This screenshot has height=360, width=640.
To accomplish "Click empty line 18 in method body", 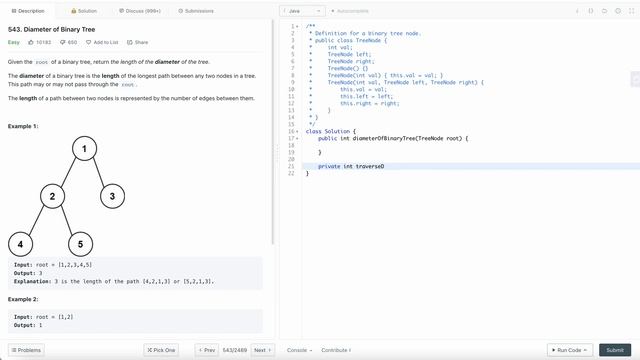I will pyautogui.click(x=471, y=145).
